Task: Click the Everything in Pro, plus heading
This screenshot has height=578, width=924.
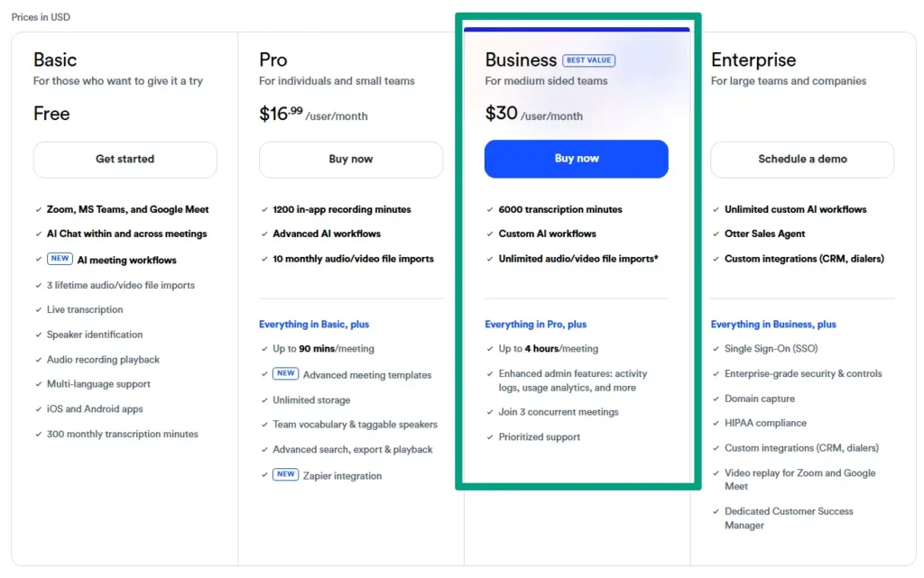Action: point(535,325)
